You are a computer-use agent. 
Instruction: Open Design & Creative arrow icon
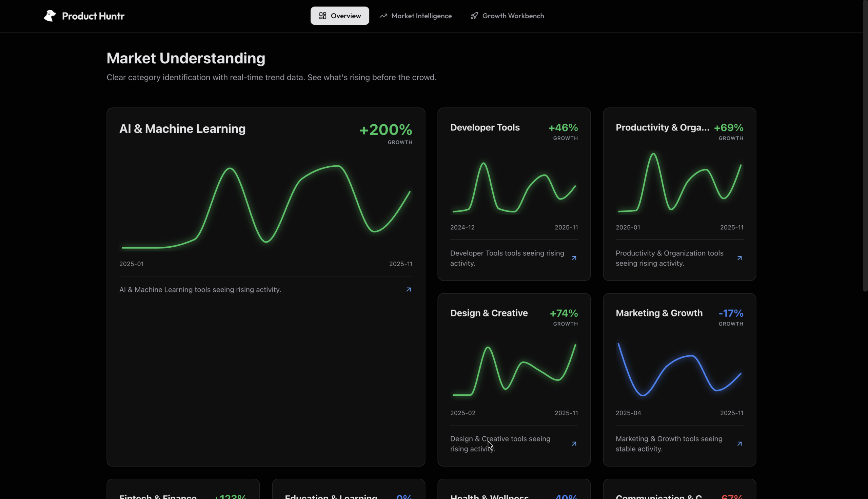574,443
